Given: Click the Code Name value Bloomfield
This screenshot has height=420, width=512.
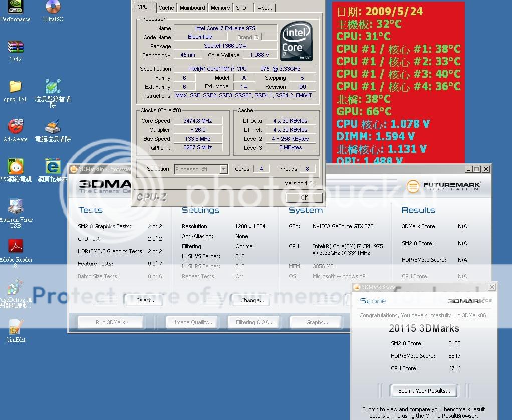Looking at the screenshot, I should click(200, 37).
